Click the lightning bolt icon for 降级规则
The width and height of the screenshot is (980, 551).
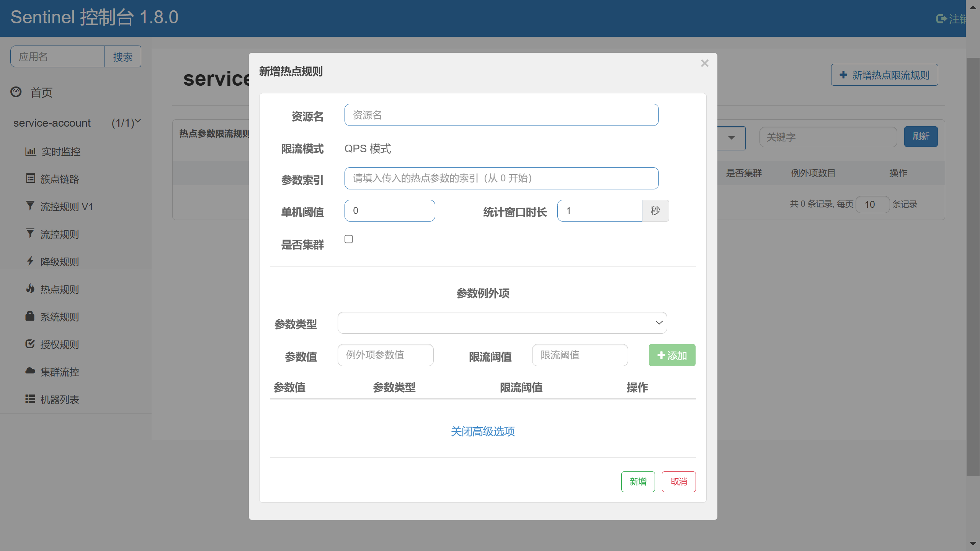point(30,261)
